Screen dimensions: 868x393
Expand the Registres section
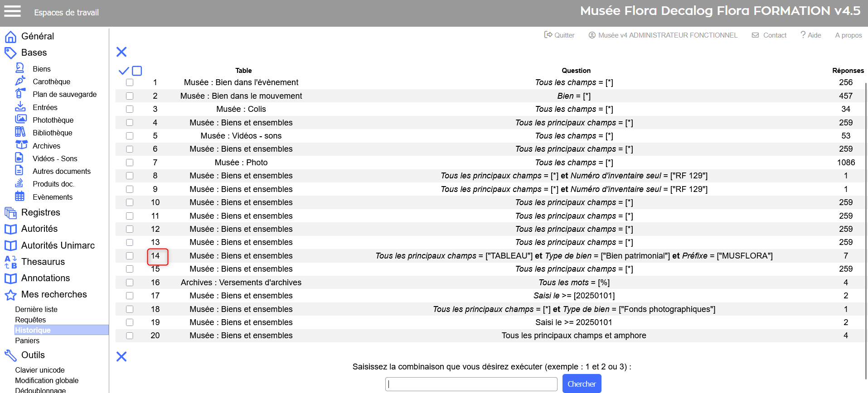tap(40, 212)
